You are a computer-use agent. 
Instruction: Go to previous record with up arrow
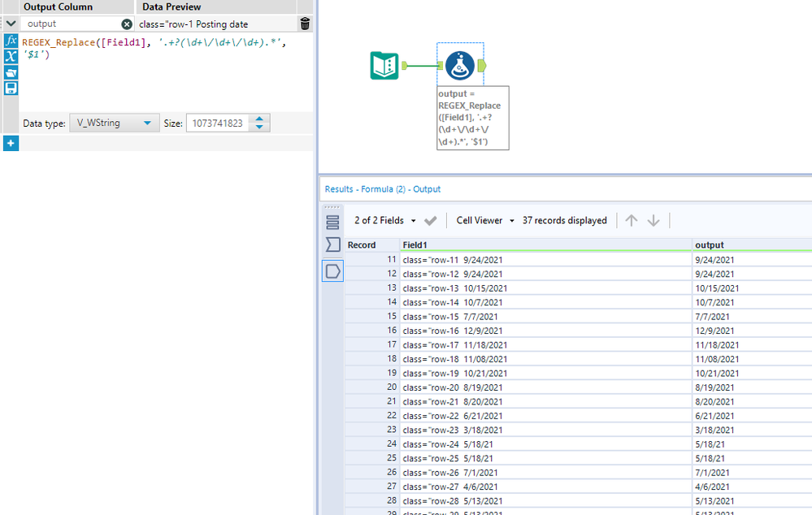pos(631,220)
